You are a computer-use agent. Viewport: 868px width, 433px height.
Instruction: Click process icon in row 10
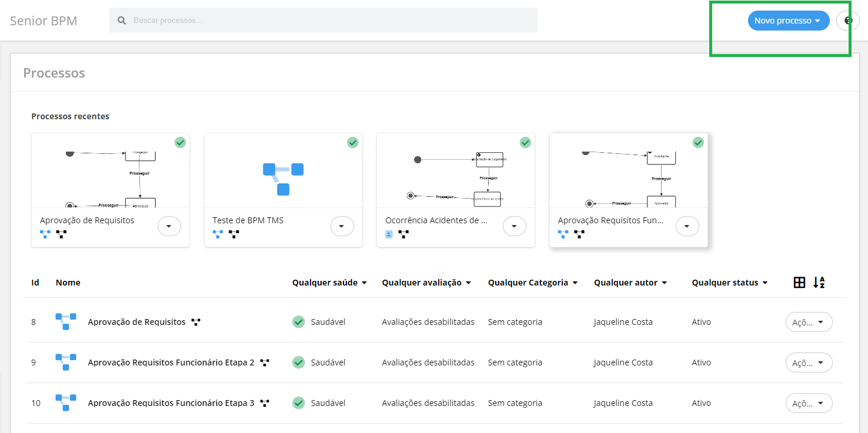(66, 403)
